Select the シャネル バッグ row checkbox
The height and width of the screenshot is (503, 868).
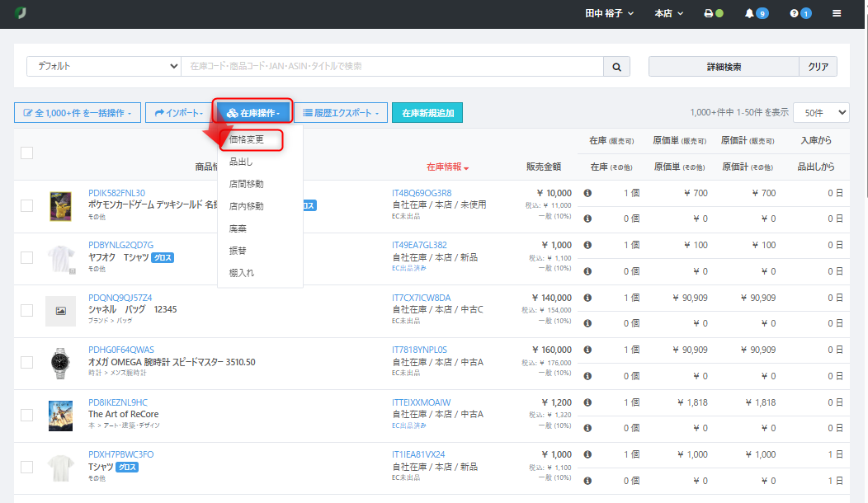coord(27,310)
